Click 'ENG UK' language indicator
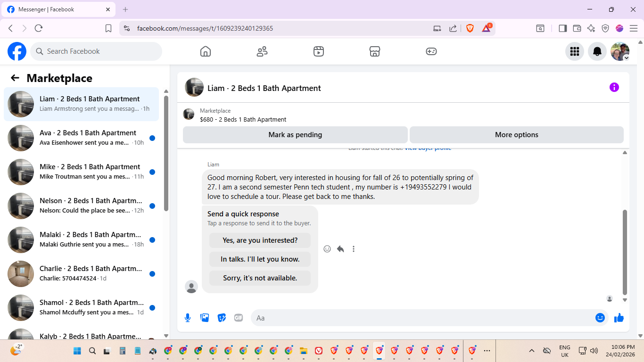The image size is (644, 362). (564, 351)
